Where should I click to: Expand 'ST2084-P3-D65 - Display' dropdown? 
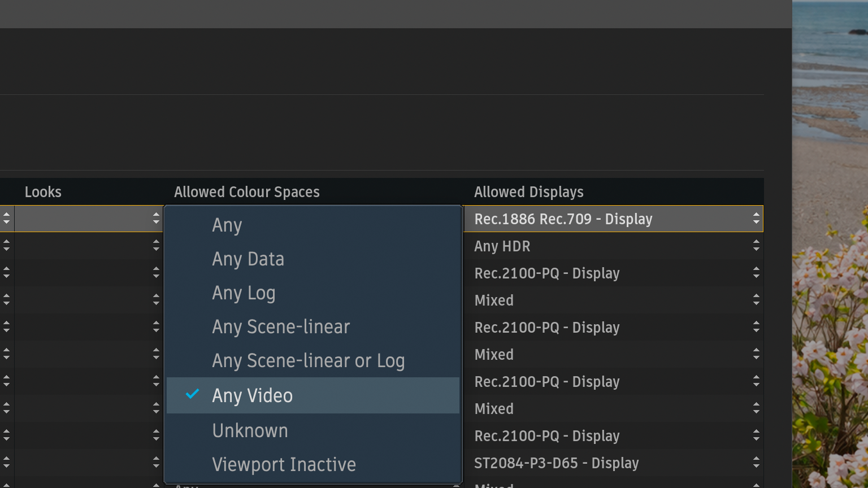(x=613, y=463)
